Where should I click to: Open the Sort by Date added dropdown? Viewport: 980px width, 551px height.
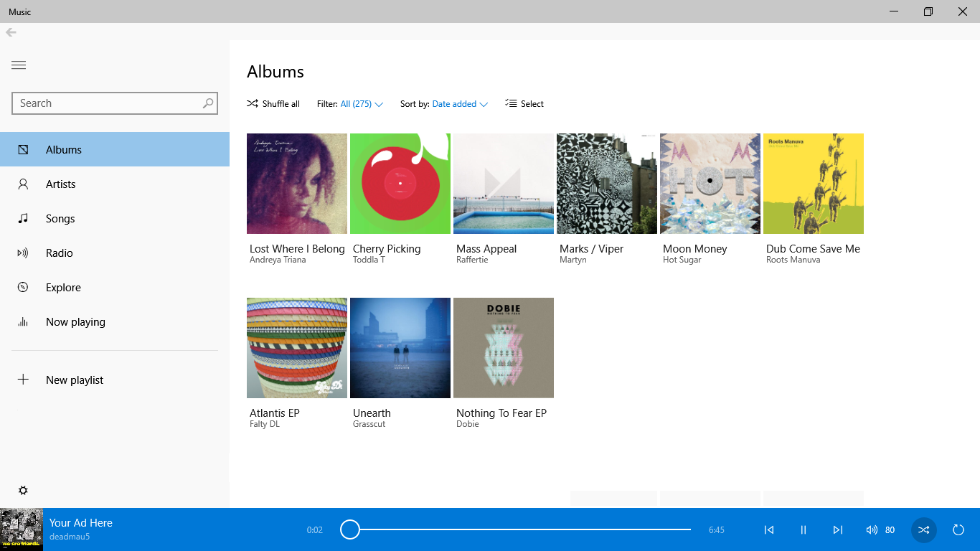point(459,104)
